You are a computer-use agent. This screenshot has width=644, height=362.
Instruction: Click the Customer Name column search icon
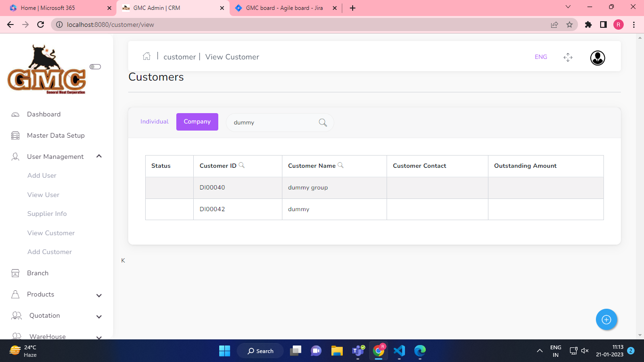click(341, 165)
